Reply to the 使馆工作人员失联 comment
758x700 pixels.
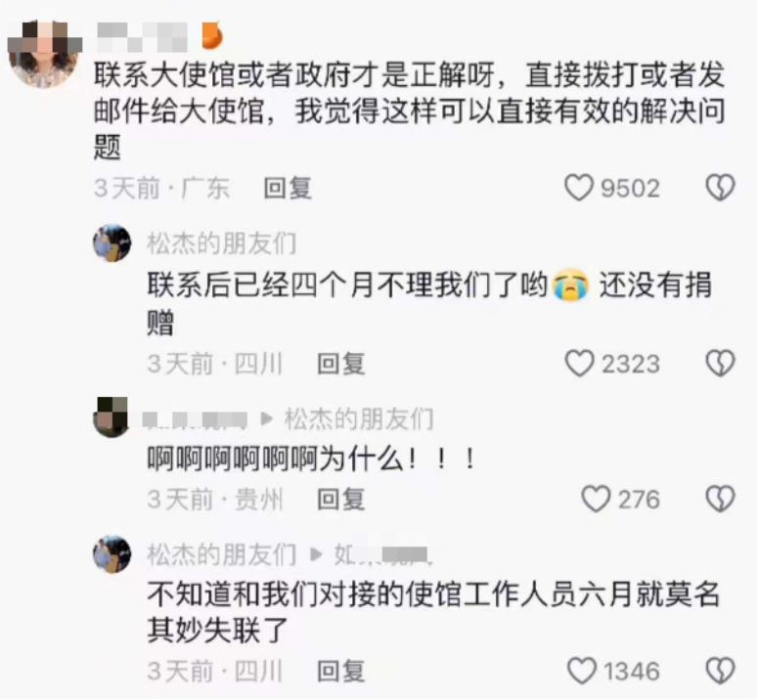(x=340, y=671)
